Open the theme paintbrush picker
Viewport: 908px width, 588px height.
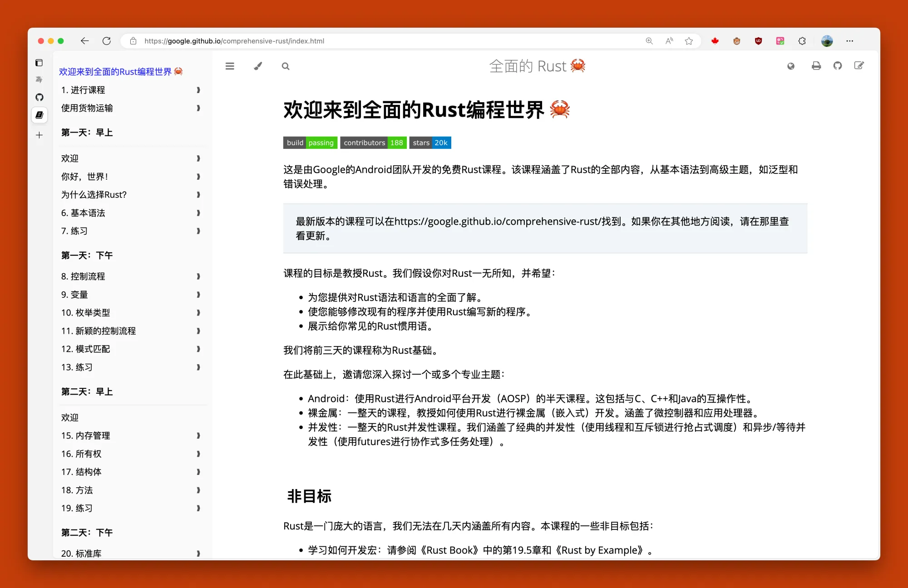pyautogui.click(x=258, y=66)
